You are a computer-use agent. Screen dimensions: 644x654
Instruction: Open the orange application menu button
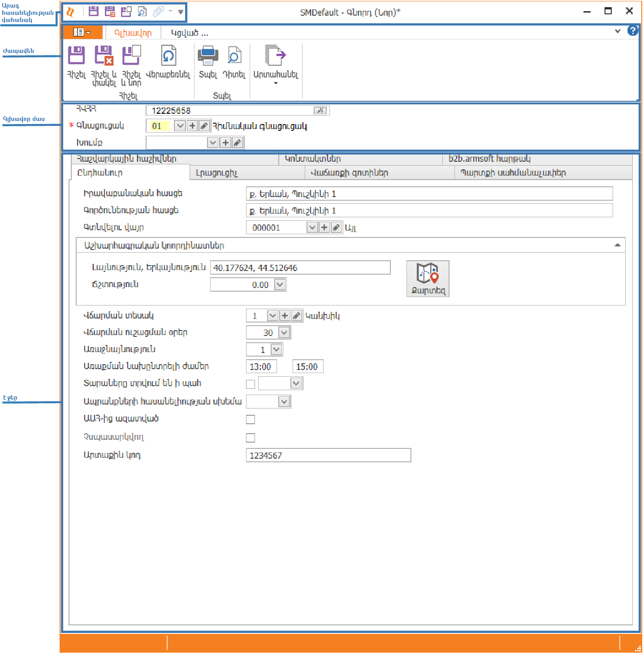pos(82,32)
